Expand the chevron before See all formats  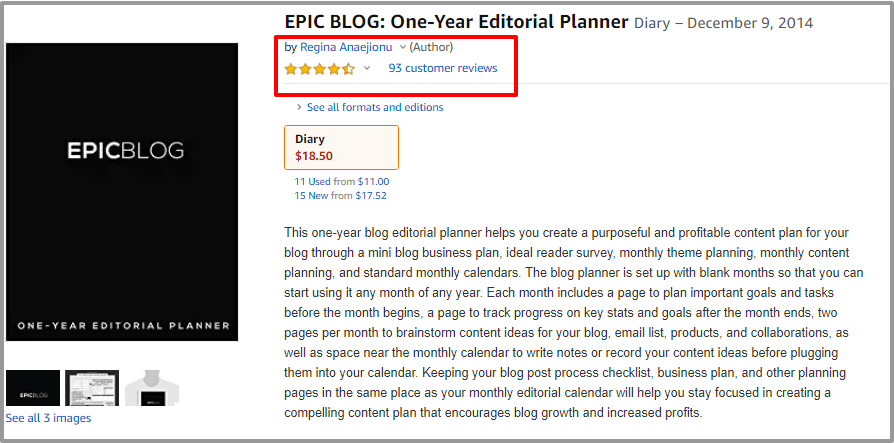tap(299, 107)
